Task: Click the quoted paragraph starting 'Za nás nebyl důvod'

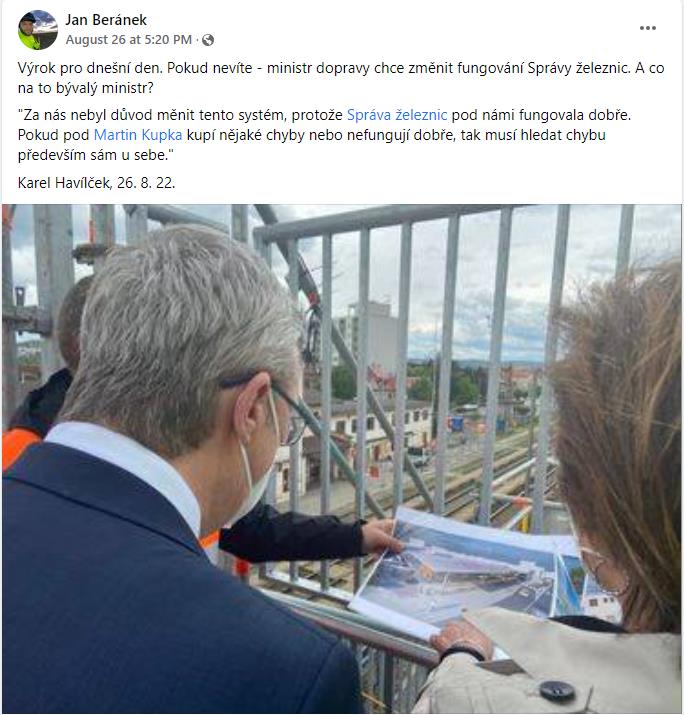Action: tap(324, 135)
